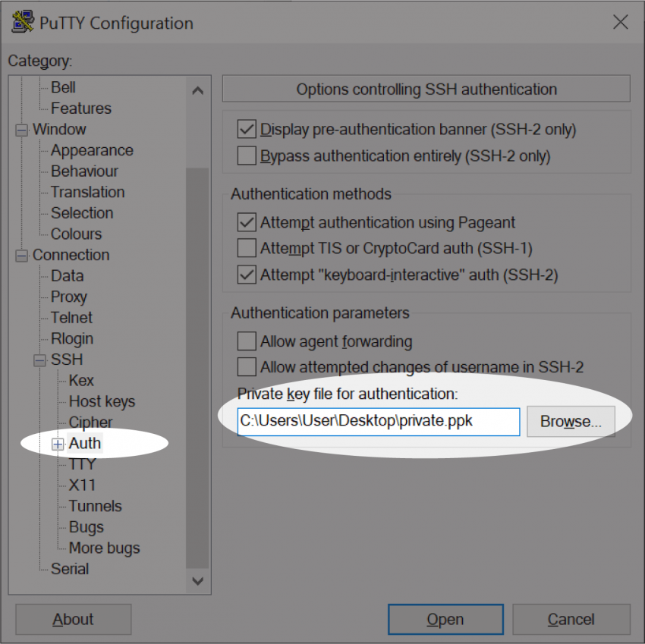Image resolution: width=645 pixels, height=644 pixels.
Task: Open the Browse dialog for key file
Action: coord(571,422)
